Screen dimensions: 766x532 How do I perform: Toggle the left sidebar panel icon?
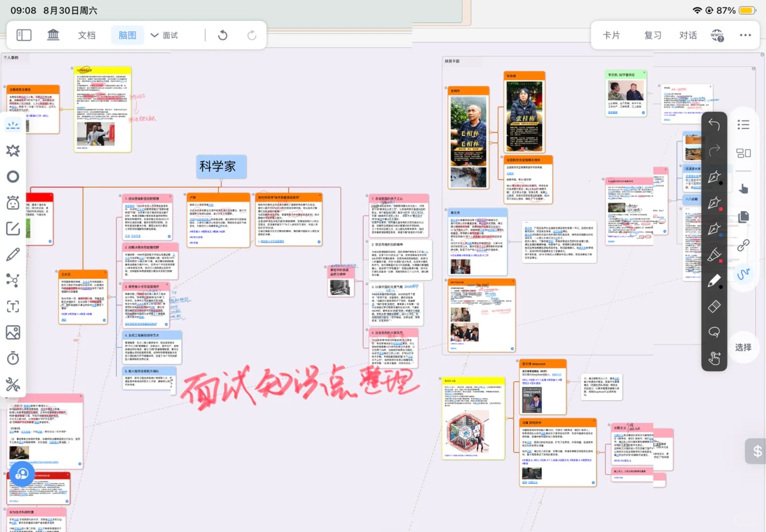pos(24,35)
